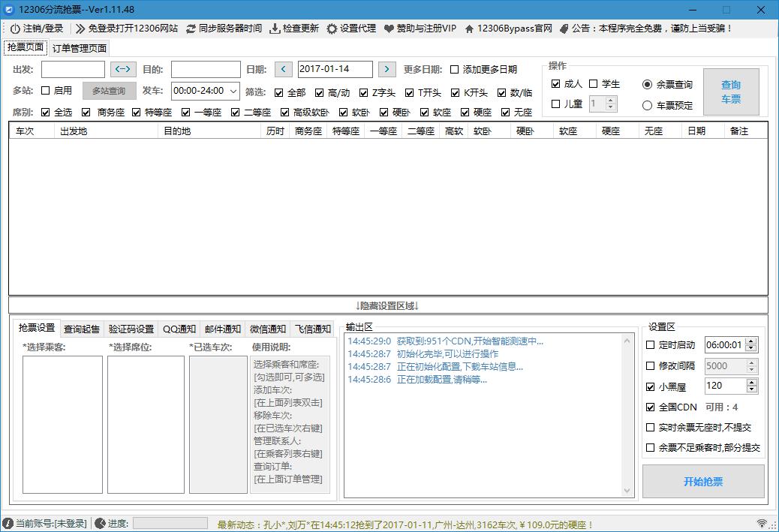This screenshot has height=532, width=779.
Task: Check the 学生 checkbox
Action: click(593, 84)
